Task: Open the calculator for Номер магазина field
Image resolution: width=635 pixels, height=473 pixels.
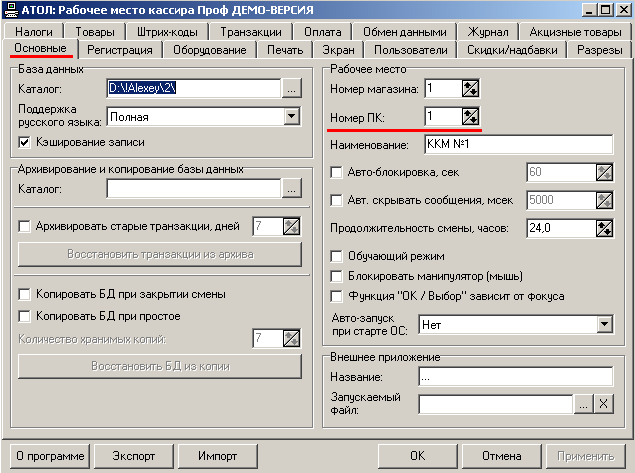Action: tap(470, 88)
